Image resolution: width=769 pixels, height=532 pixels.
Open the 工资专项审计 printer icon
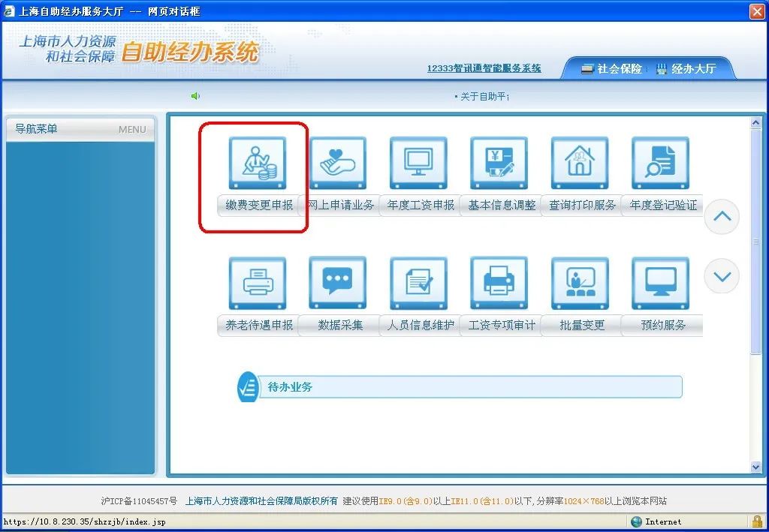[x=499, y=284]
